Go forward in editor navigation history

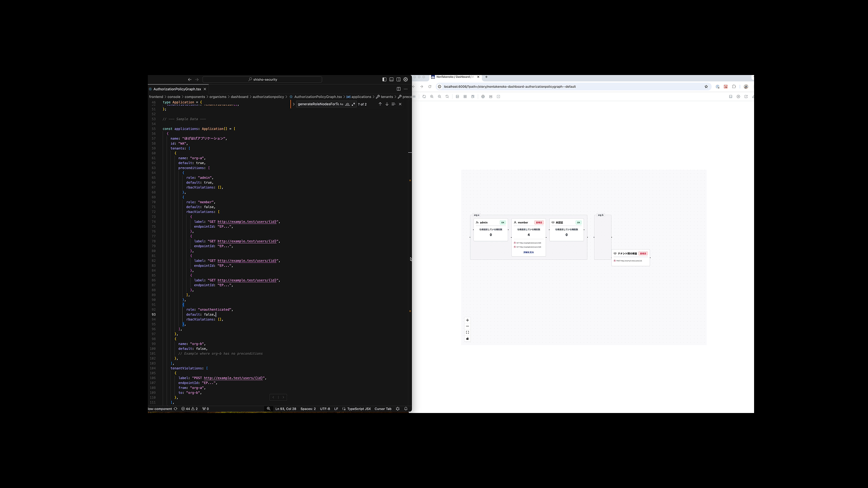pos(197,80)
